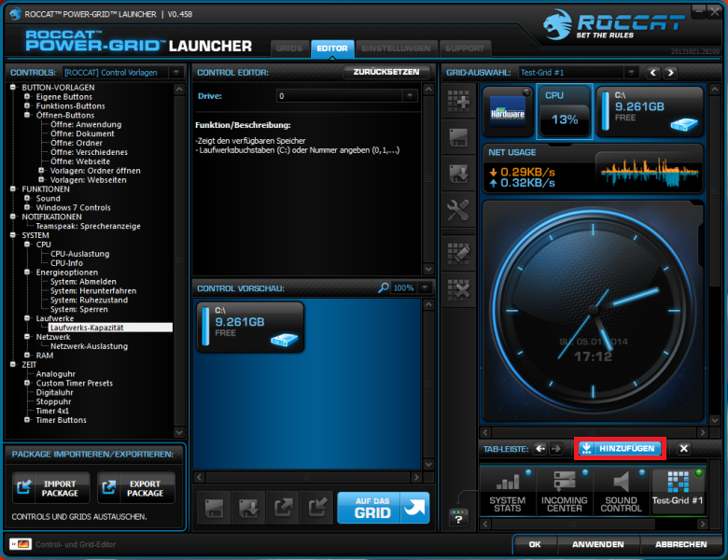
Task: Open the Sound Control tab
Action: point(622,491)
